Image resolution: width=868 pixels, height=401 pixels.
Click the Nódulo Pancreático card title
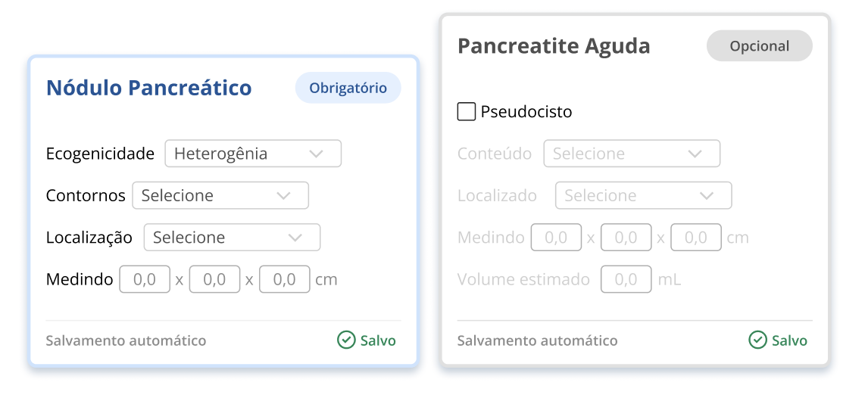pyautogui.click(x=148, y=88)
